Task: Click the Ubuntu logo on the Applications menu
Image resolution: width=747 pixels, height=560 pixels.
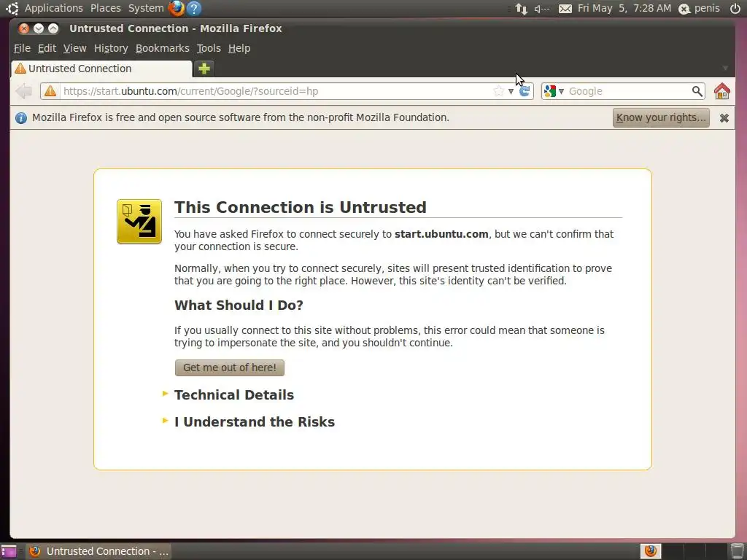Action: (x=12, y=8)
